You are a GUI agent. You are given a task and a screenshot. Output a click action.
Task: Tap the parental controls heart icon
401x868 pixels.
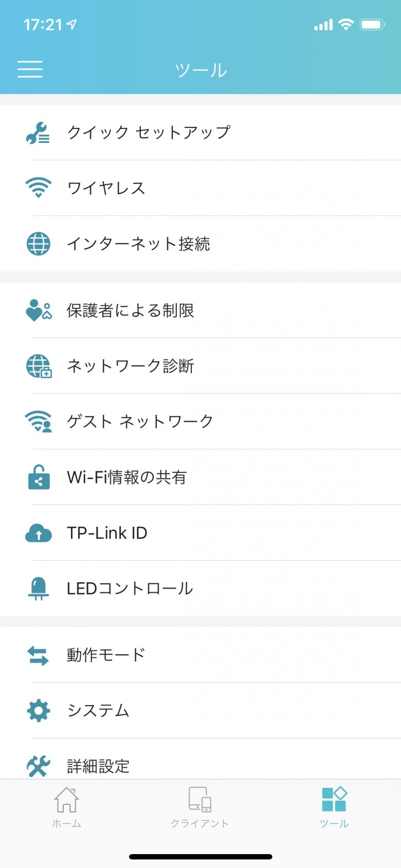(x=39, y=310)
